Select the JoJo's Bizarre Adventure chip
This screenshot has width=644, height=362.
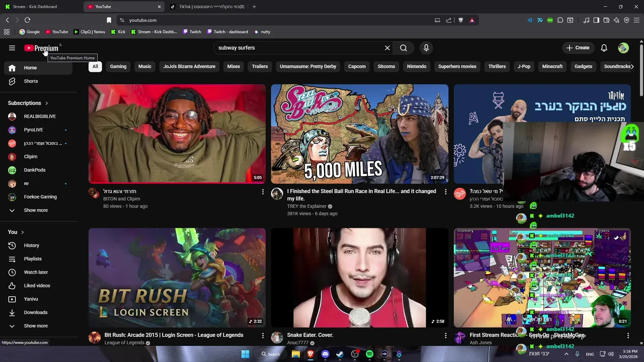pos(189,66)
